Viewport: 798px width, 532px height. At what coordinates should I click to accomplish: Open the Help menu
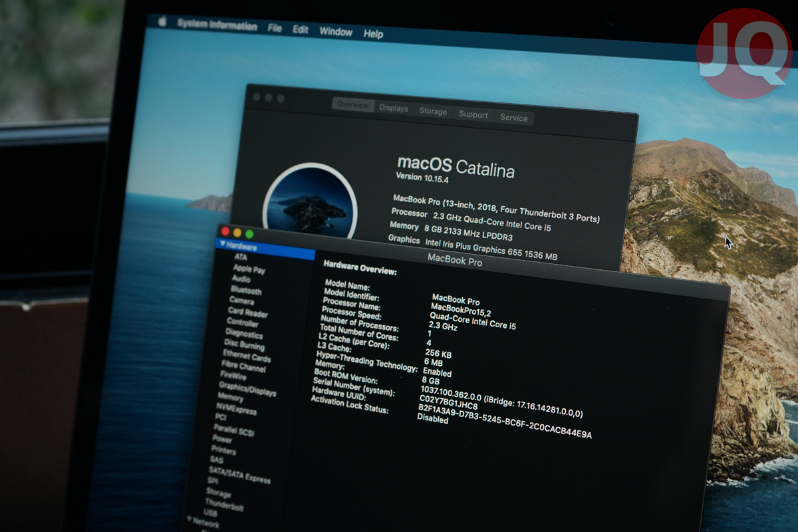(x=373, y=34)
